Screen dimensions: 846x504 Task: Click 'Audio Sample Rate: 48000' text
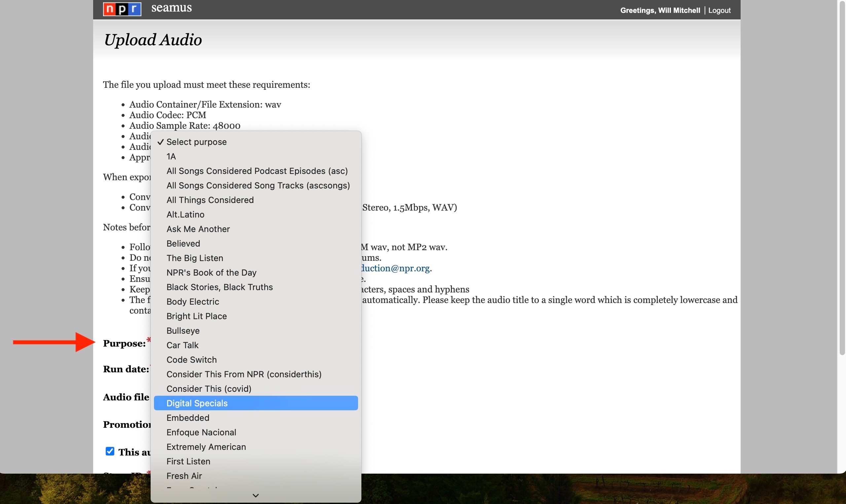click(185, 126)
